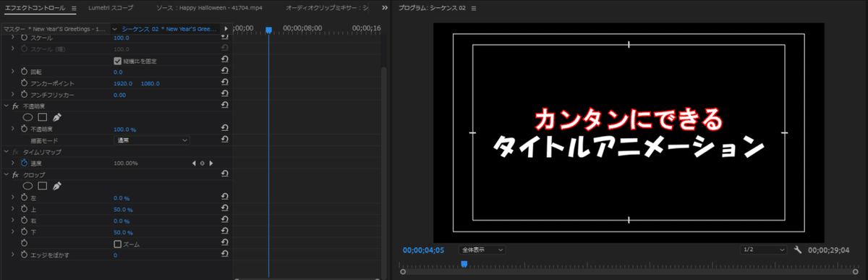Go to previous 速度 keyframe

coord(194,164)
